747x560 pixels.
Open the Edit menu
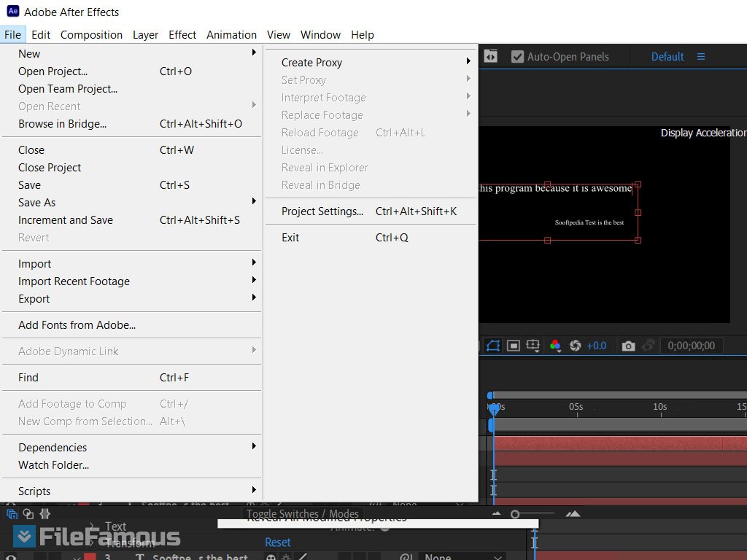[x=41, y=35]
